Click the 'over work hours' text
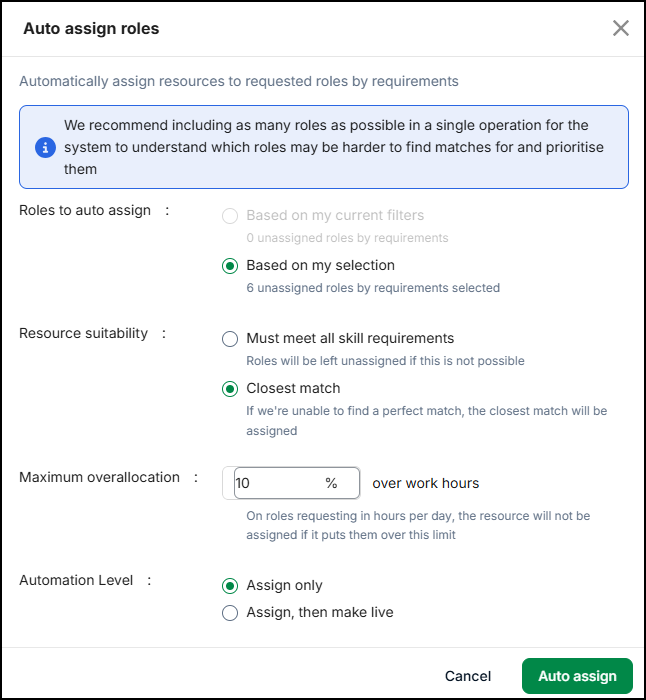 pos(425,483)
